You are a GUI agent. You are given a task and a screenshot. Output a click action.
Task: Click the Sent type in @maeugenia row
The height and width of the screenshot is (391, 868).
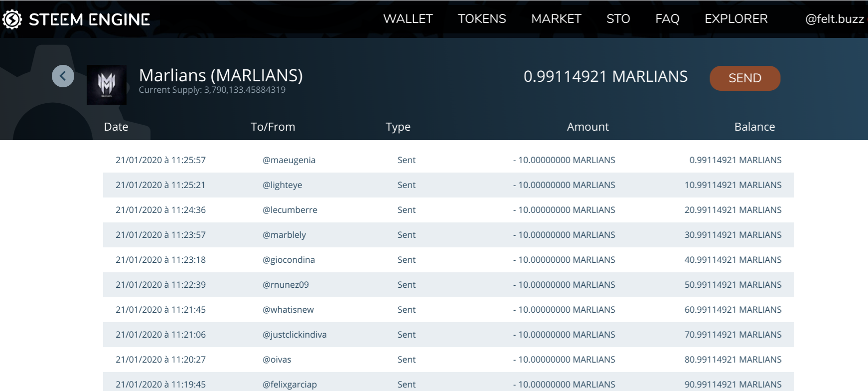coord(407,160)
